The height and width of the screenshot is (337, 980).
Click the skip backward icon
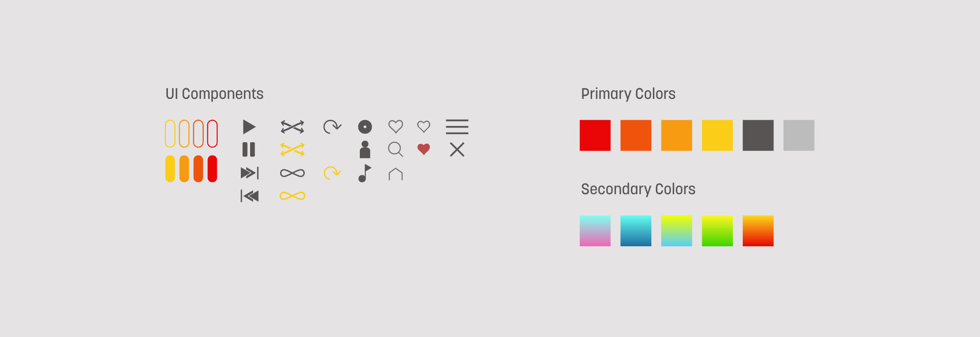pos(250,196)
